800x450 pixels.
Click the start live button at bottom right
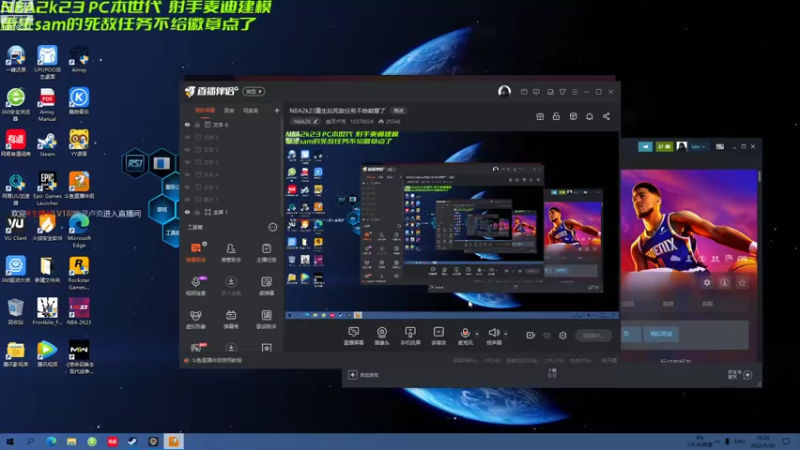593,335
